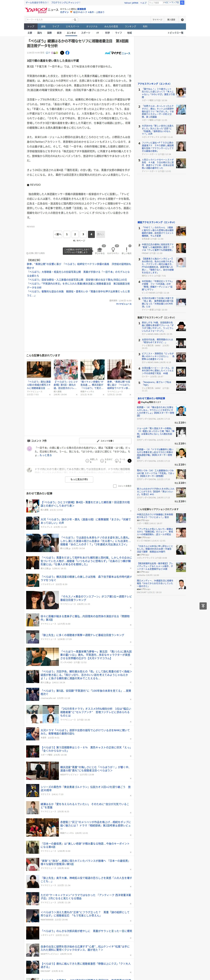Open the マイページ link
This screenshot has width=210, height=980.
click(157, 20)
